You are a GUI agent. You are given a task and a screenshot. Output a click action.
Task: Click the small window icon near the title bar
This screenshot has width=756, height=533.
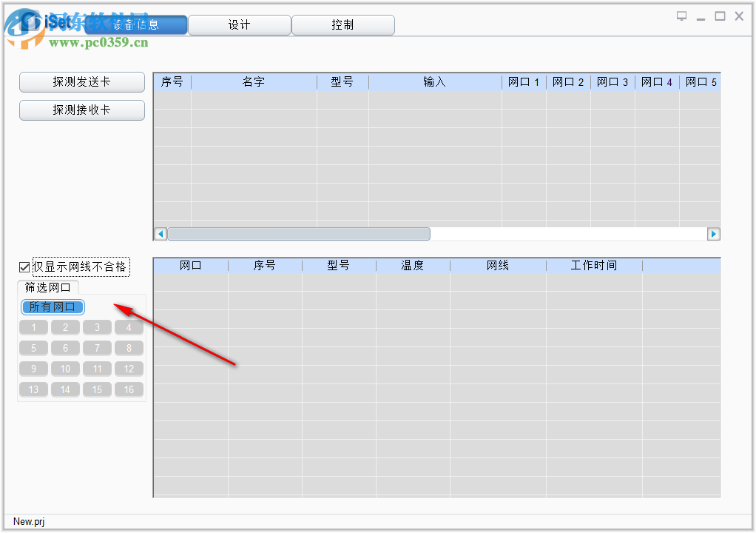click(x=681, y=15)
